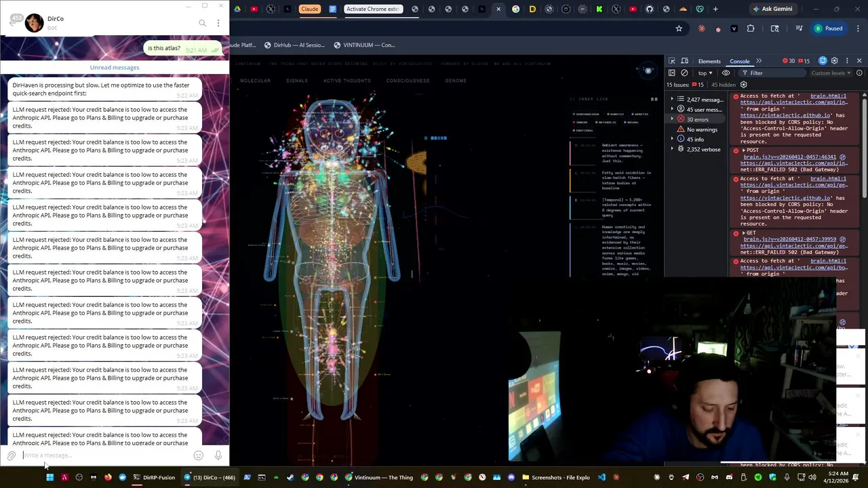Click the taskbar clock showing 5:24 AM
The image size is (868, 488).
tap(836, 477)
